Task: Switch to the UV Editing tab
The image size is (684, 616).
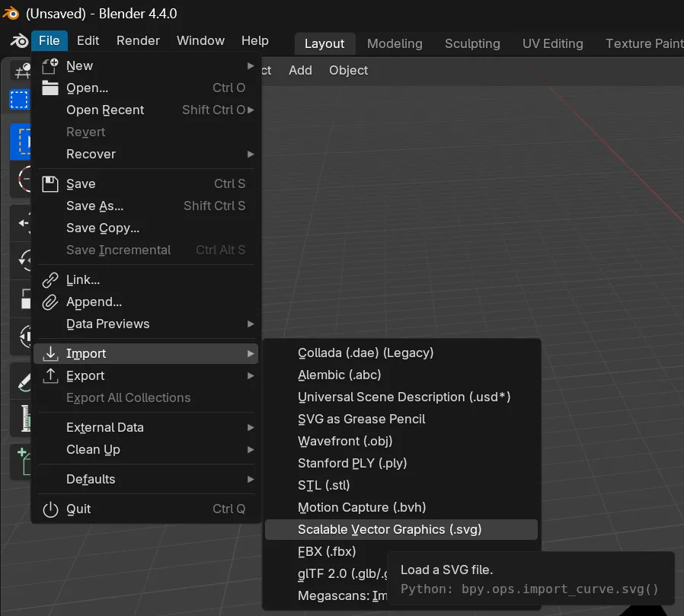Action: pos(553,43)
